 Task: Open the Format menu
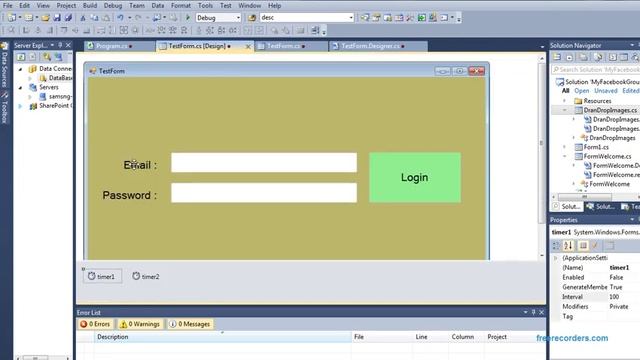click(x=181, y=6)
